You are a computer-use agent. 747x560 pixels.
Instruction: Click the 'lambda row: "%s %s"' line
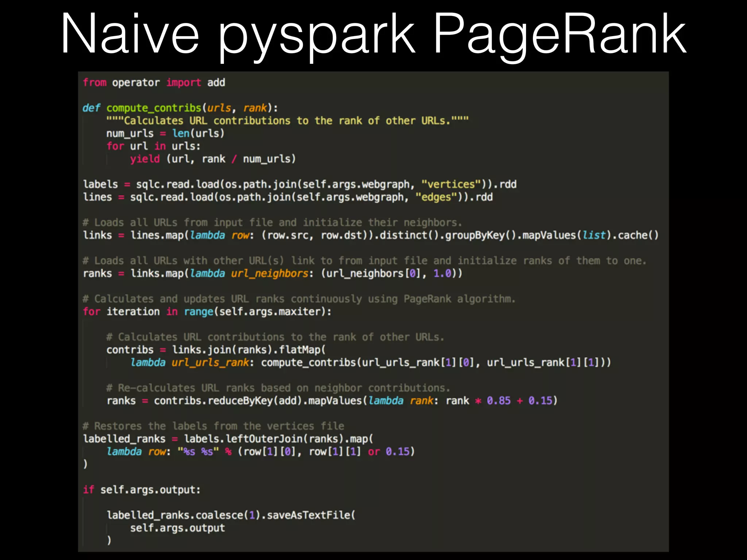coord(261,452)
